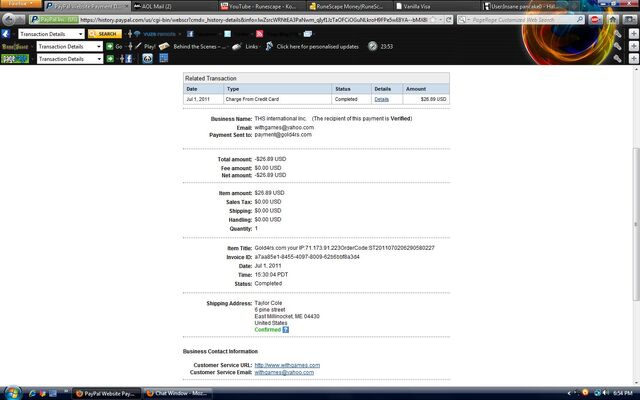
Task: Click 'Charge From Credit Card' table cell
Action: coord(278,99)
